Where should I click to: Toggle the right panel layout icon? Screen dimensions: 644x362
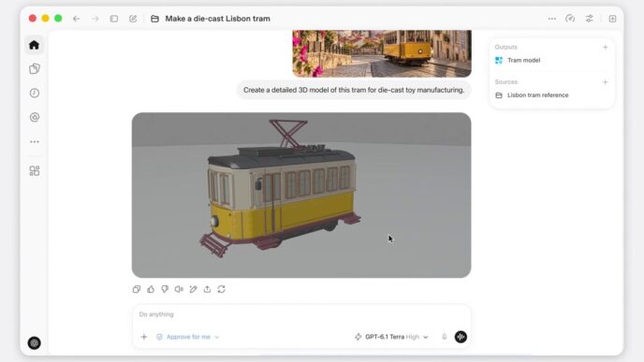612,19
